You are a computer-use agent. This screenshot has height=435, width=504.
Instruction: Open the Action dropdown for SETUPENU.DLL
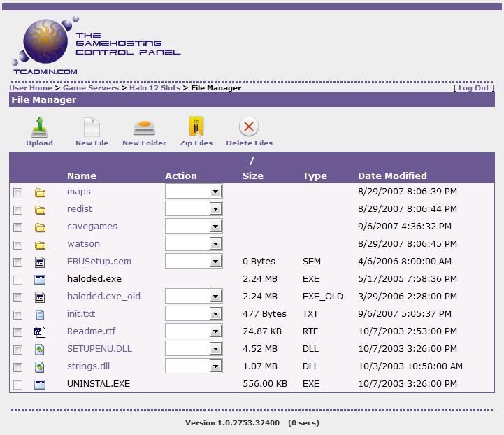[x=215, y=348]
